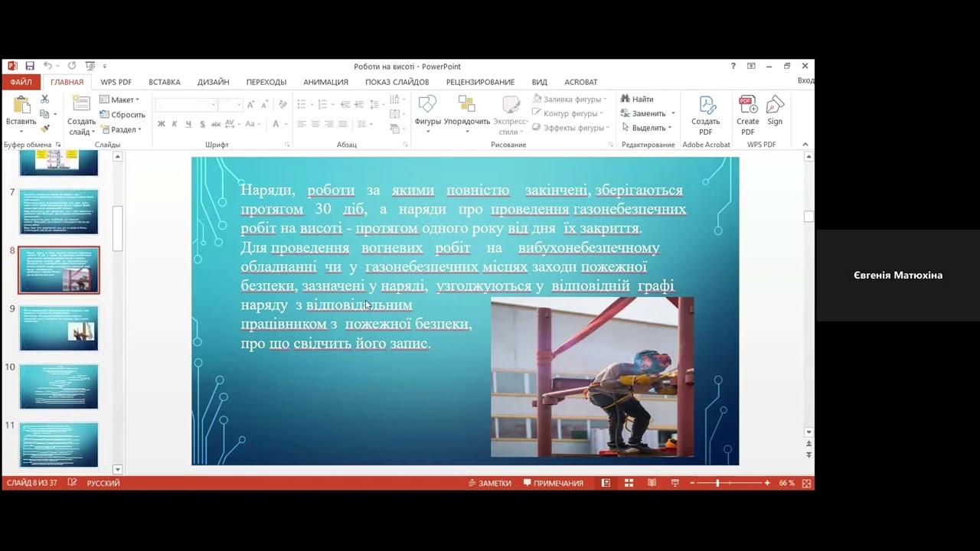980x551 pixels.
Task: Select slide 10 thumbnail
Action: 59,386
